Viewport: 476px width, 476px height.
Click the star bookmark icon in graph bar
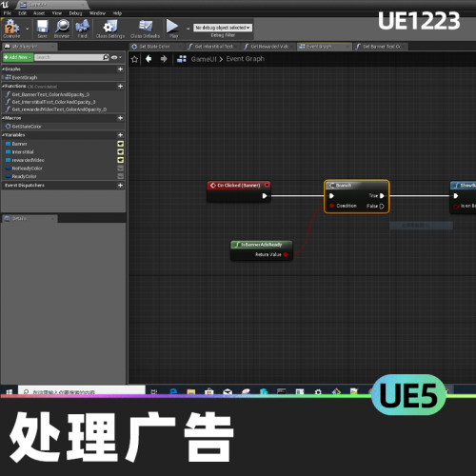134,59
